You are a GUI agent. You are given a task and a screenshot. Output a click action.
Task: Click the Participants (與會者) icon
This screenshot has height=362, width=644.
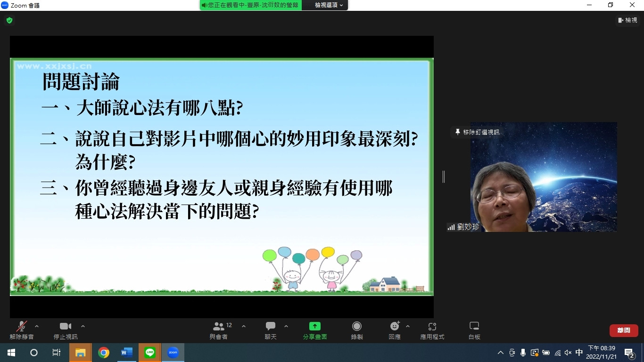coord(219,326)
